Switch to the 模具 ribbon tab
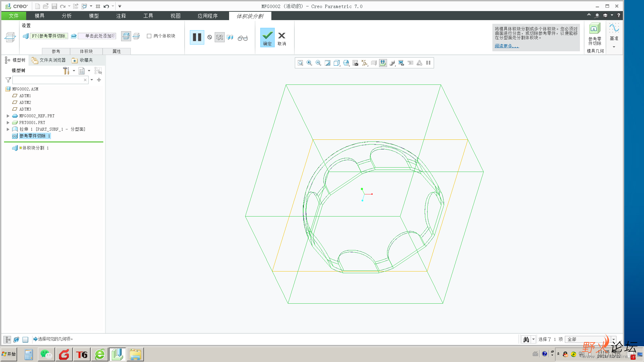This screenshot has width=644, height=362. 40,16
